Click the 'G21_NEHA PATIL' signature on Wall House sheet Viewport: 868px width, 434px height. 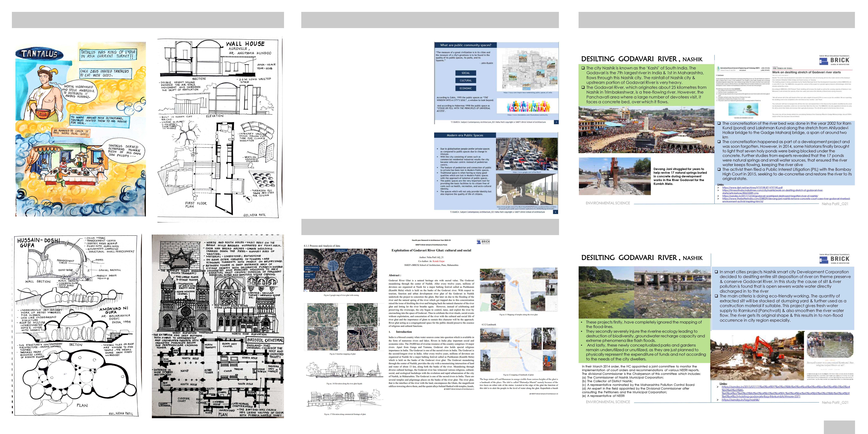point(254,215)
